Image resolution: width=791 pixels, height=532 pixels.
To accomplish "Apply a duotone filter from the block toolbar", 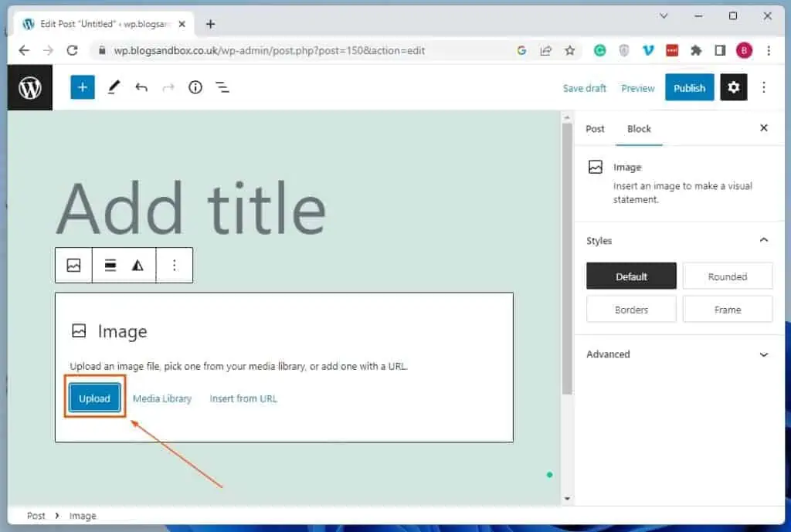I will click(137, 265).
